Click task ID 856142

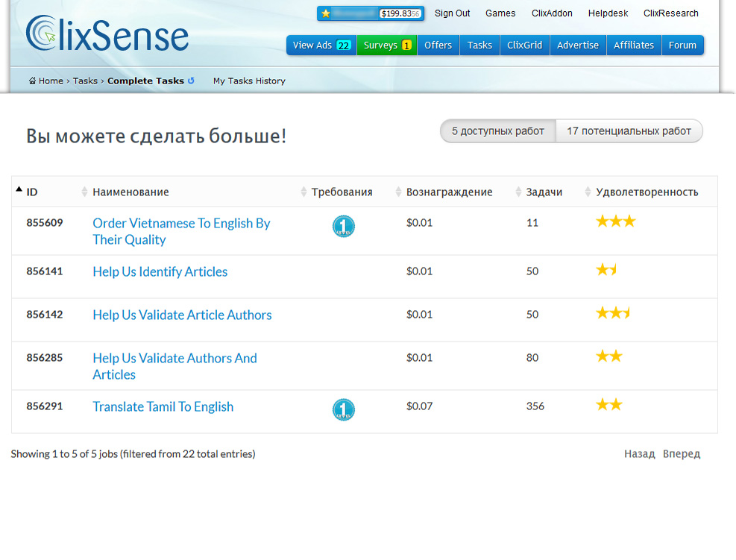[45, 314]
